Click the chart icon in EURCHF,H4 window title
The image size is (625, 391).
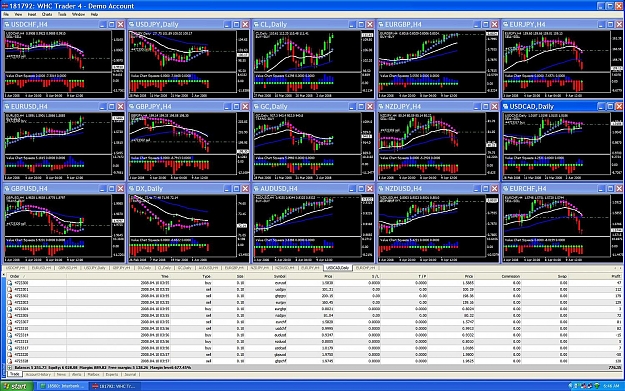click(x=505, y=189)
